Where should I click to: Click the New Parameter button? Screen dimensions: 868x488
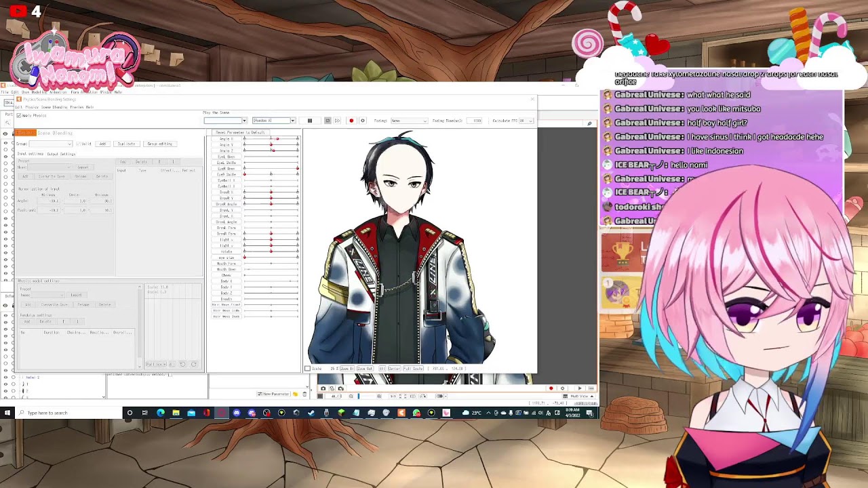click(x=273, y=394)
